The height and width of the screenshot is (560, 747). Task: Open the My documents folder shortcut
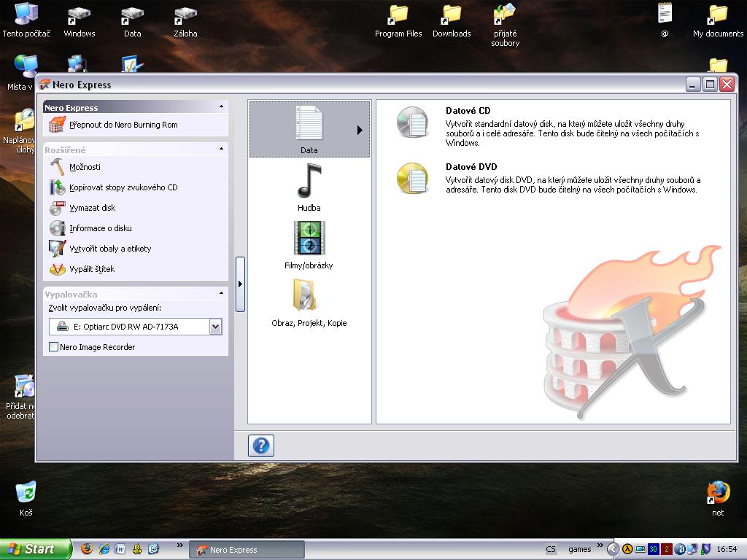click(718, 20)
